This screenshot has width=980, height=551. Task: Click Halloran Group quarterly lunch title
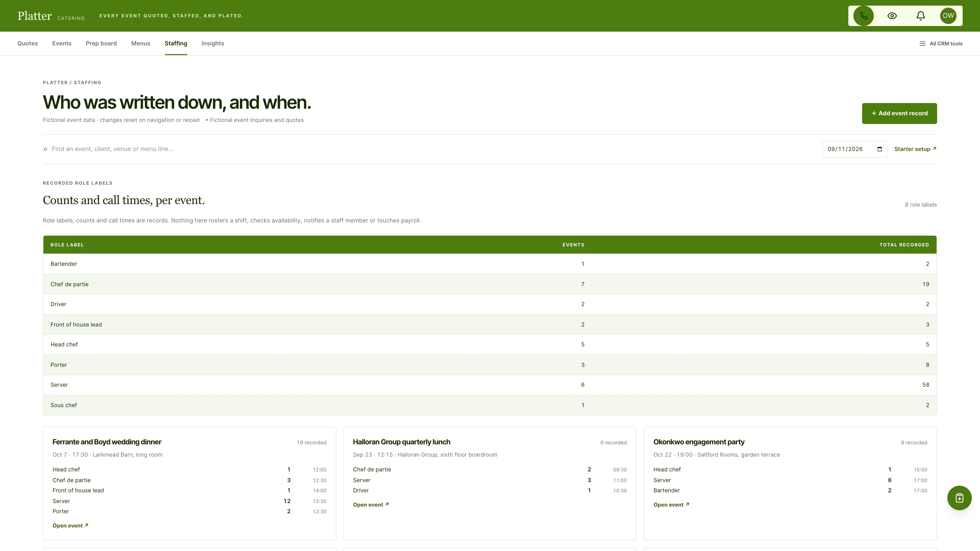[402, 442]
